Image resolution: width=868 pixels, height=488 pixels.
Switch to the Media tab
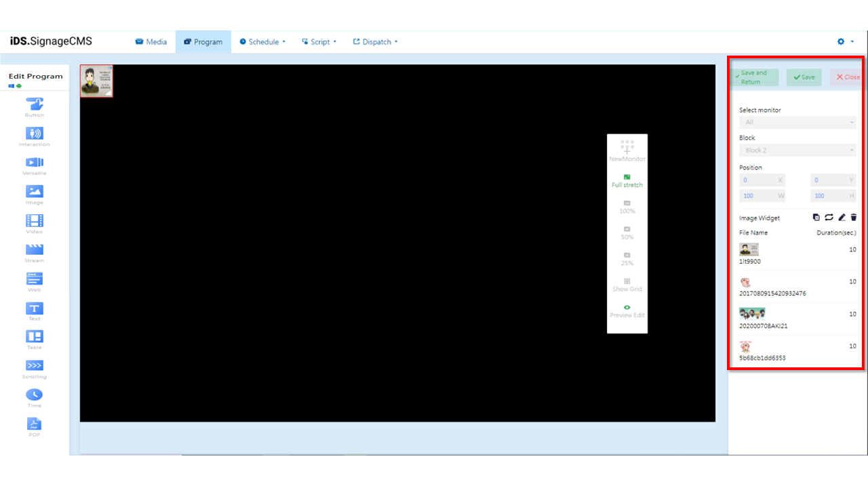(151, 41)
